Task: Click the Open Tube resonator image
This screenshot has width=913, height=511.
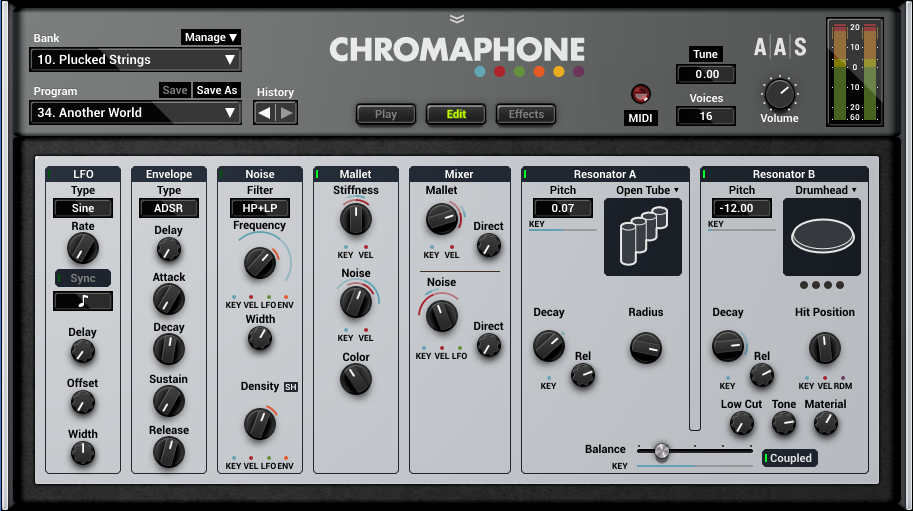Action: [x=643, y=237]
